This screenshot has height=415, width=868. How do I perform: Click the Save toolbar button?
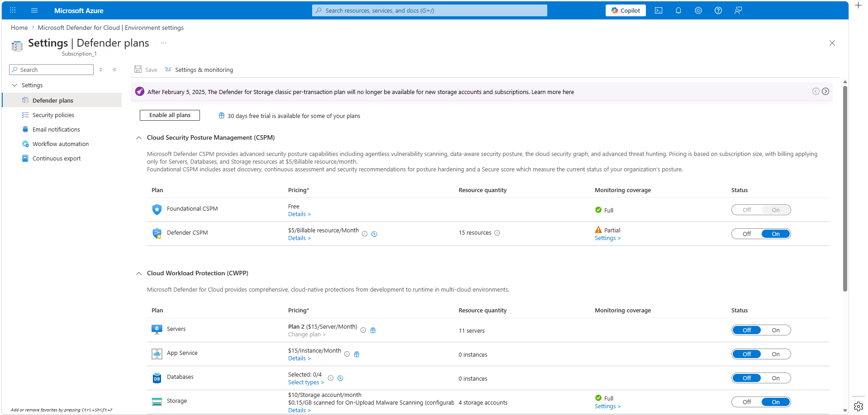tap(146, 70)
